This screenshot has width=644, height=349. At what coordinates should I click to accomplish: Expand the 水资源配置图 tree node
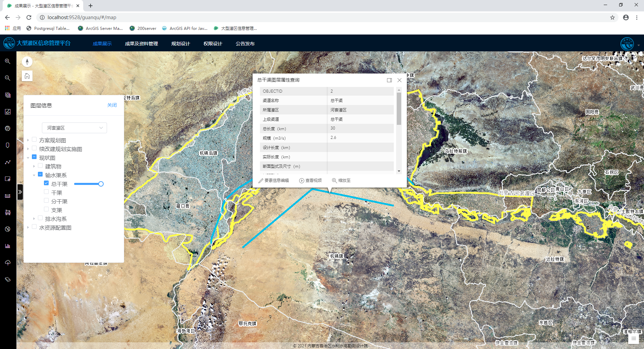pyautogui.click(x=28, y=227)
